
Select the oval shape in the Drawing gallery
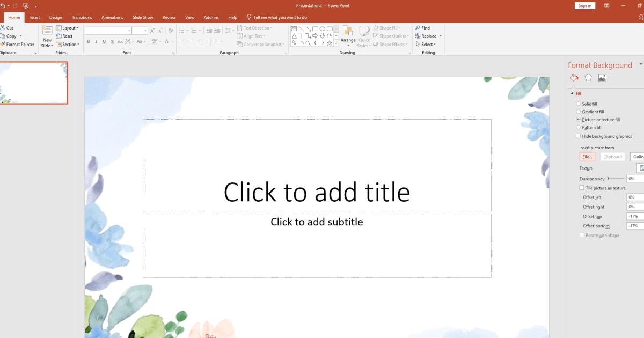coord(323,28)
